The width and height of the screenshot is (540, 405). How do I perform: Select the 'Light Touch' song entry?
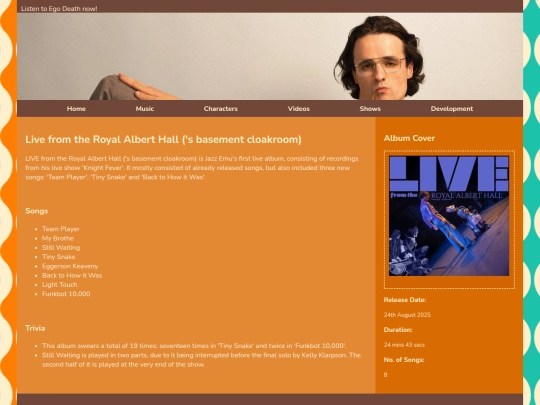click(x=60, y=285)
